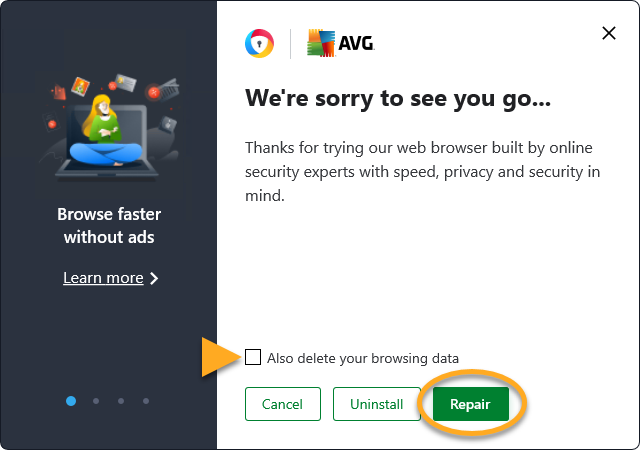
Task: Click the chevron next to Learn more
Action: (154, 278)
